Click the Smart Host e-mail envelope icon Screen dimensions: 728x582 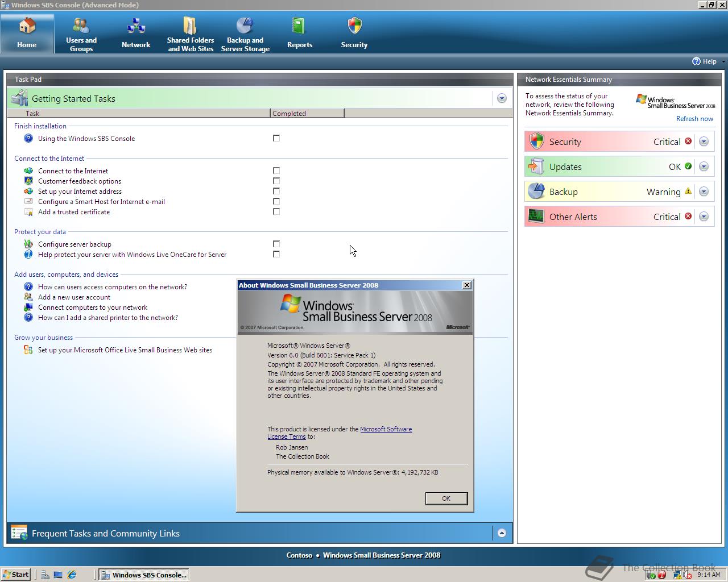28,201
